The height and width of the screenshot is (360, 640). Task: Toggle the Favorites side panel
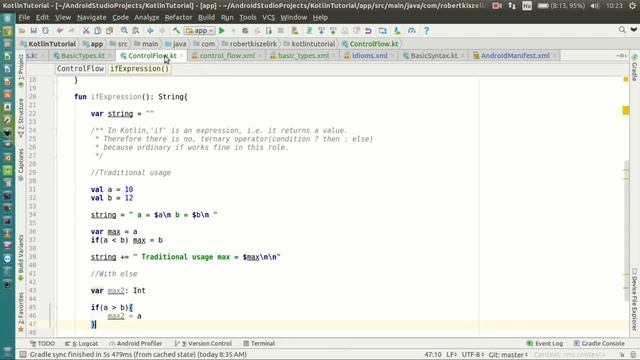[21, 311]
